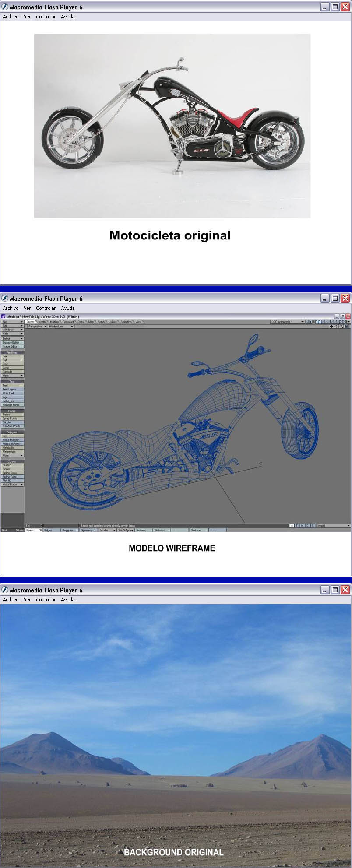Click Manage Fonts button

pyautogui.click(x=12, y=405)
